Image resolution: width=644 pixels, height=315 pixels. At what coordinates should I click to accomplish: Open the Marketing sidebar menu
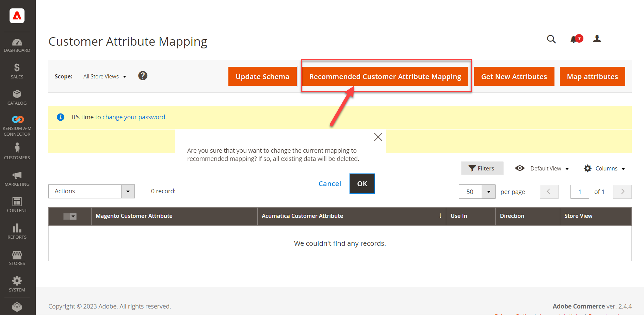(x=17, y=179)
